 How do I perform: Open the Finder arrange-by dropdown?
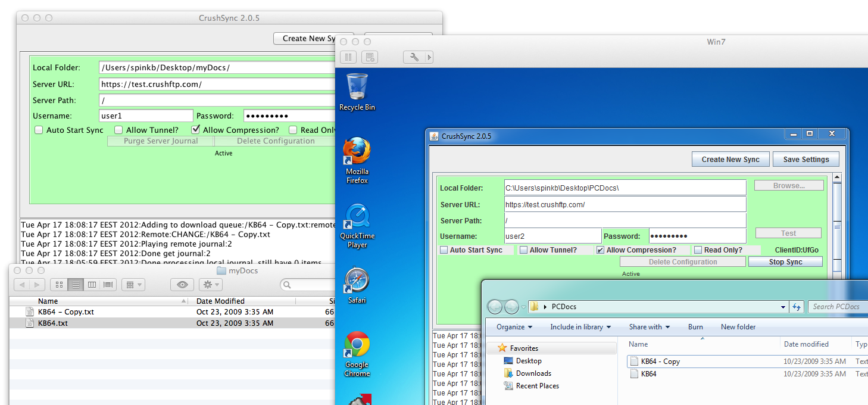(133, 285)
